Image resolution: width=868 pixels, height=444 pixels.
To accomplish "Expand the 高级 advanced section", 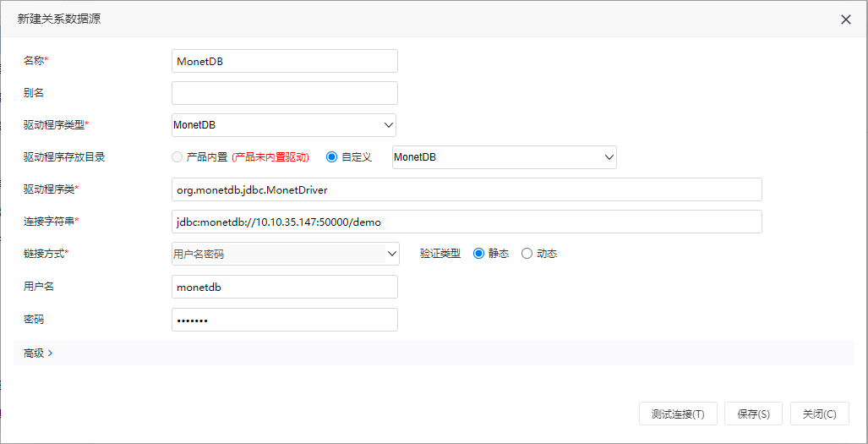I will coord(38,354).
